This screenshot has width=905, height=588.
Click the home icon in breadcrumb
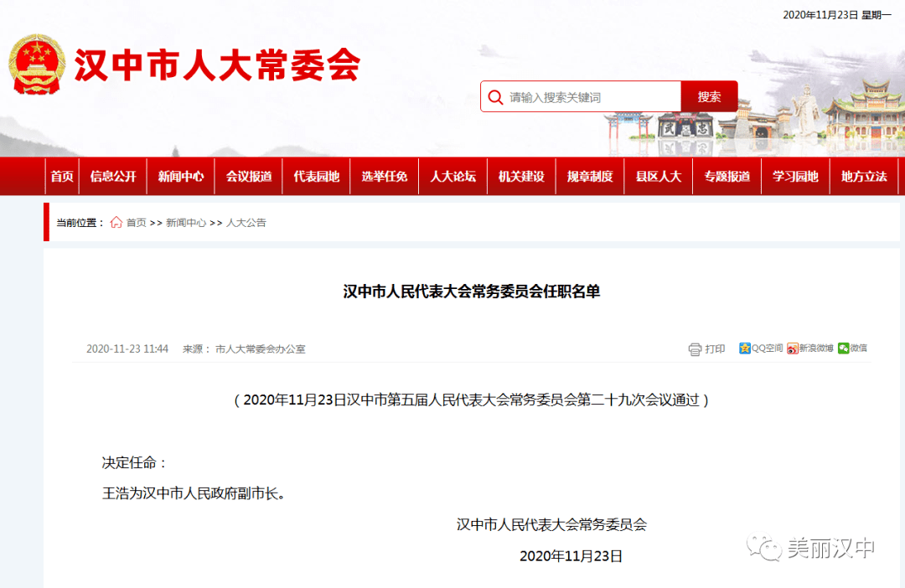tap(116, 222)
